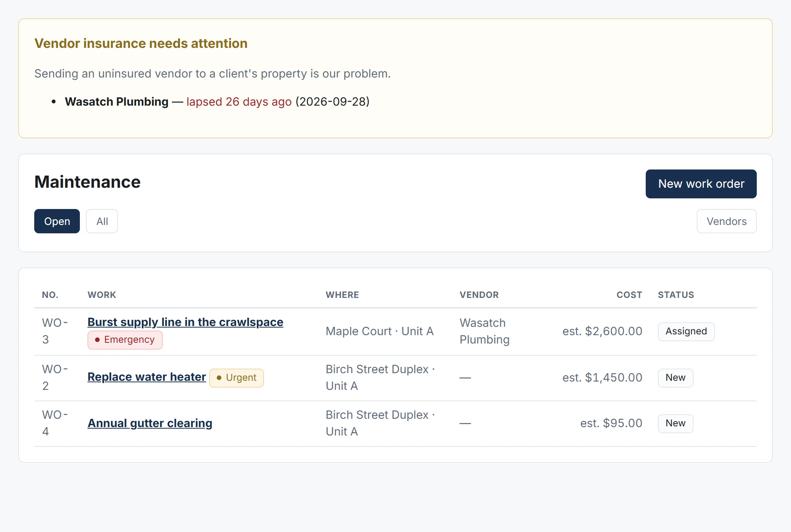Click the WORK column header
This screenshot has height=532, width=791.
coord(102,295)
